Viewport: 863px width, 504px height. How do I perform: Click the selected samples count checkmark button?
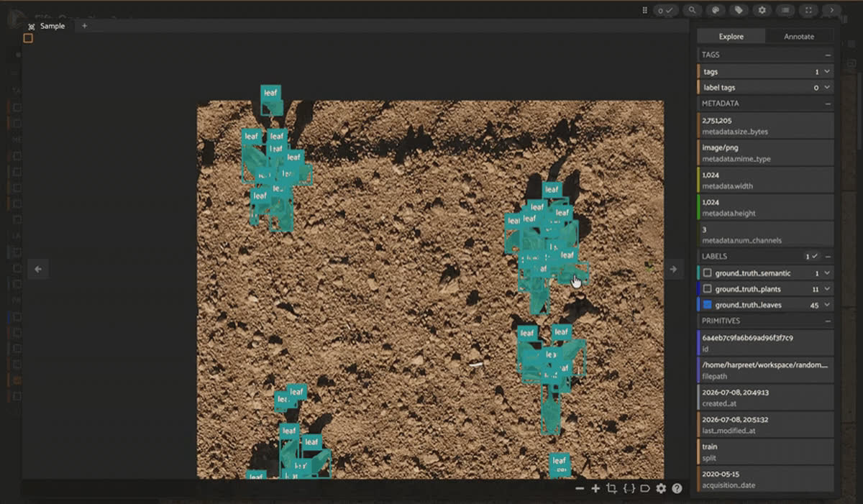[x=665, y=10]
